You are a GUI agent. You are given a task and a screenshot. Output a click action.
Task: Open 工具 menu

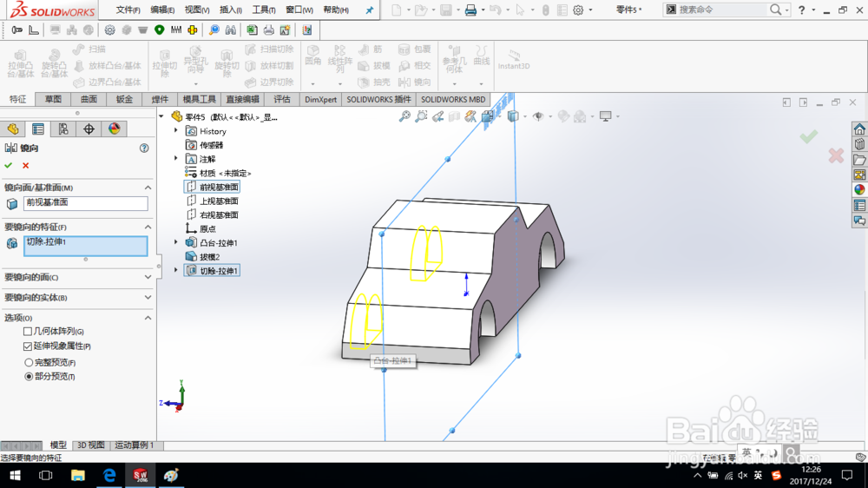[x=264, y=10]
